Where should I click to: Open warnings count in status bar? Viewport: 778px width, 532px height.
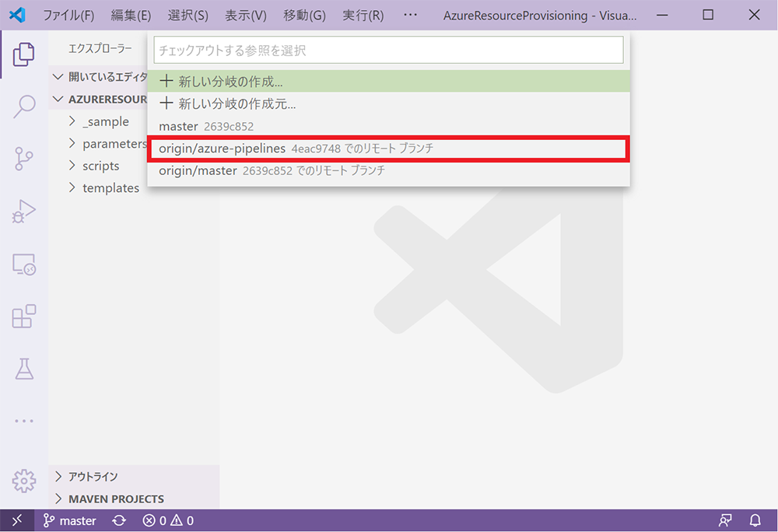[x=182, y=520]
